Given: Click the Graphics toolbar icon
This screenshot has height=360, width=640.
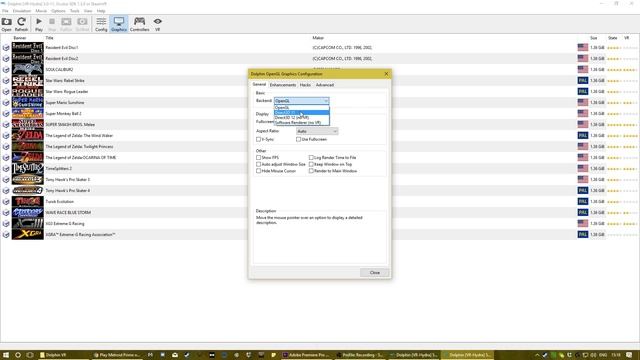Looking at the screenshot, I should (119, 24).
